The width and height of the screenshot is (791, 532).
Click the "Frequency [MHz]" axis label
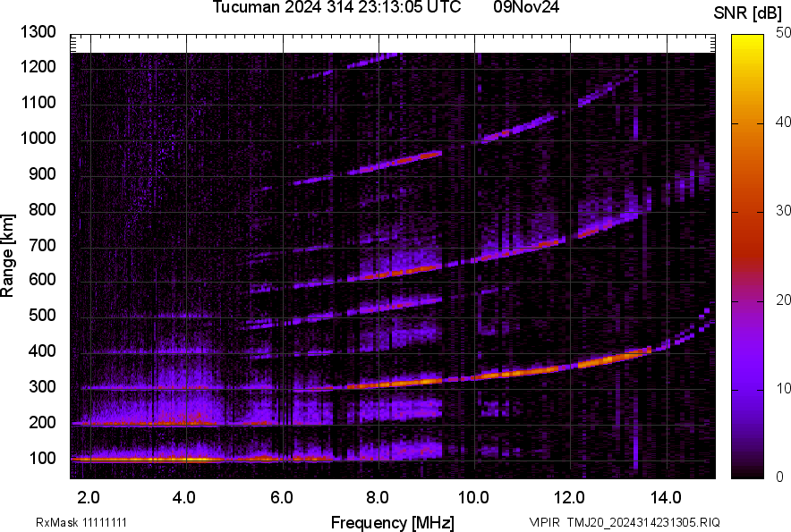coord(393,522)
